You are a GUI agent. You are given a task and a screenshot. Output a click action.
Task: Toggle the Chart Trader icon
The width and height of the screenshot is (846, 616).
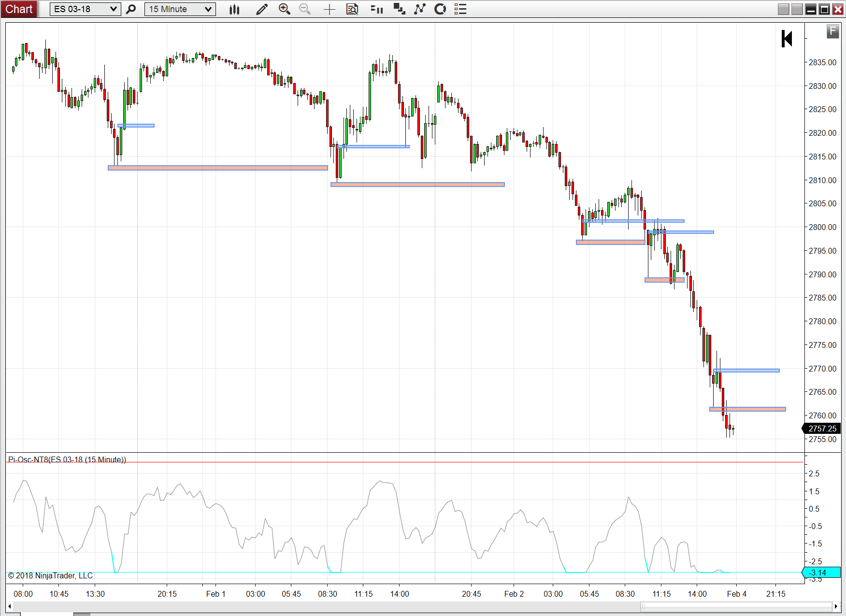pyautogui.click(x=377, y=9)
